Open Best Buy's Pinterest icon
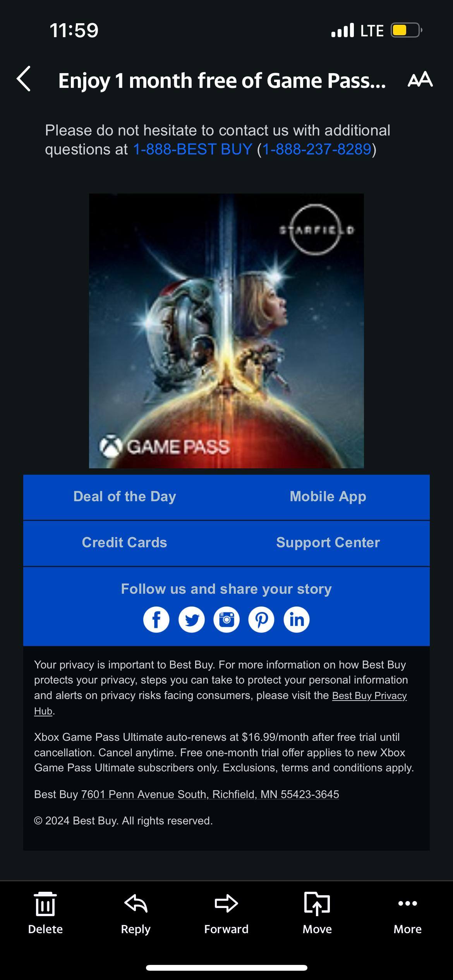This screenshot has width=453, height=980. click(261, 619)
